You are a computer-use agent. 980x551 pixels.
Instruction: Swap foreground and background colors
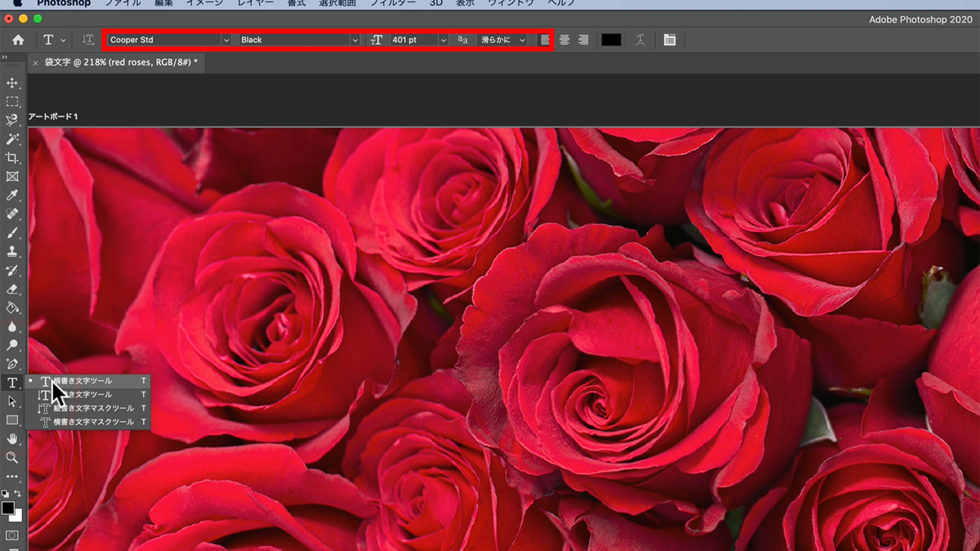(18, 493)
